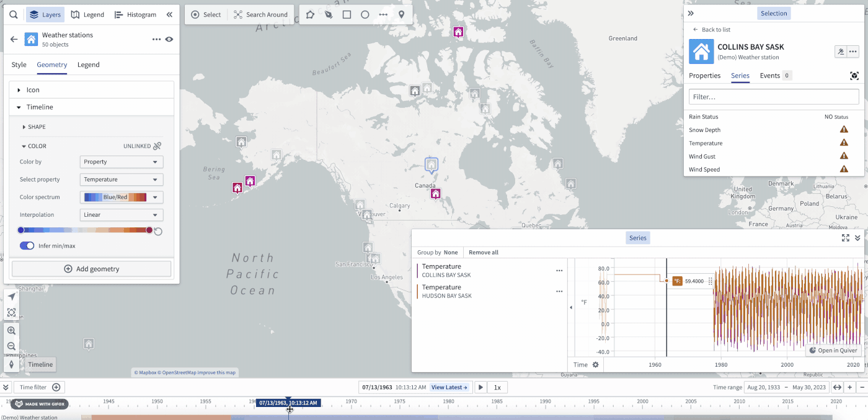Viewport: 868px width, 420px height.
Task: Turn off Infer min/max switch
Action: point(27,246)
